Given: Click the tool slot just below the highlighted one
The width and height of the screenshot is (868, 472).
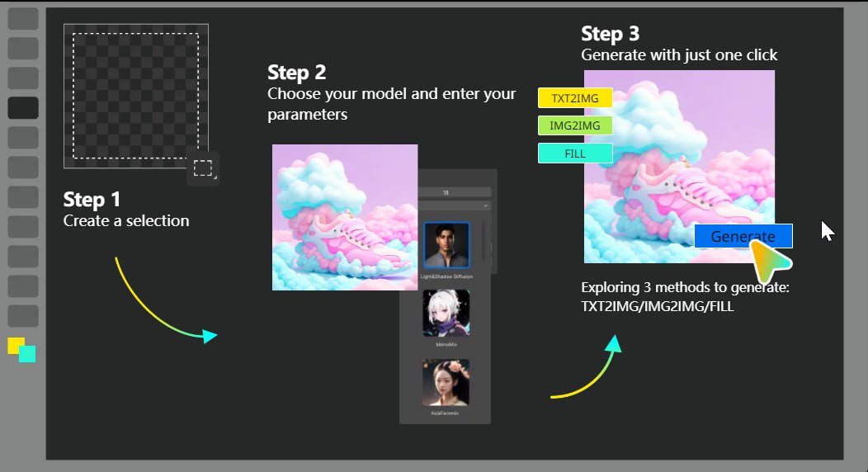Looking at the screenshot, I should tap(23, 137).
